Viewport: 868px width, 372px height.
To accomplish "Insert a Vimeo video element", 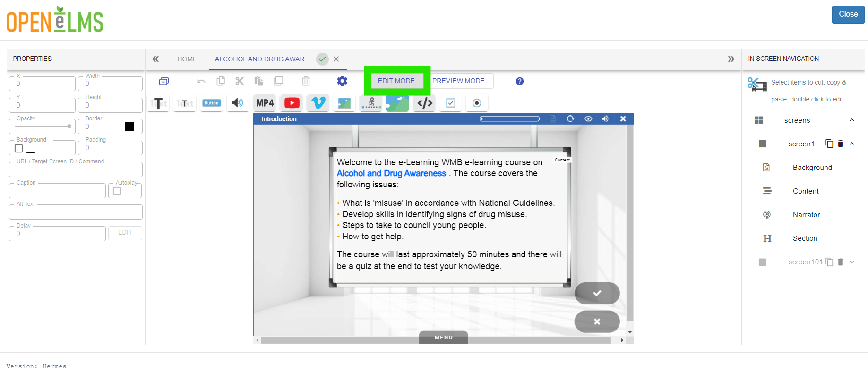I will (318, 103).
